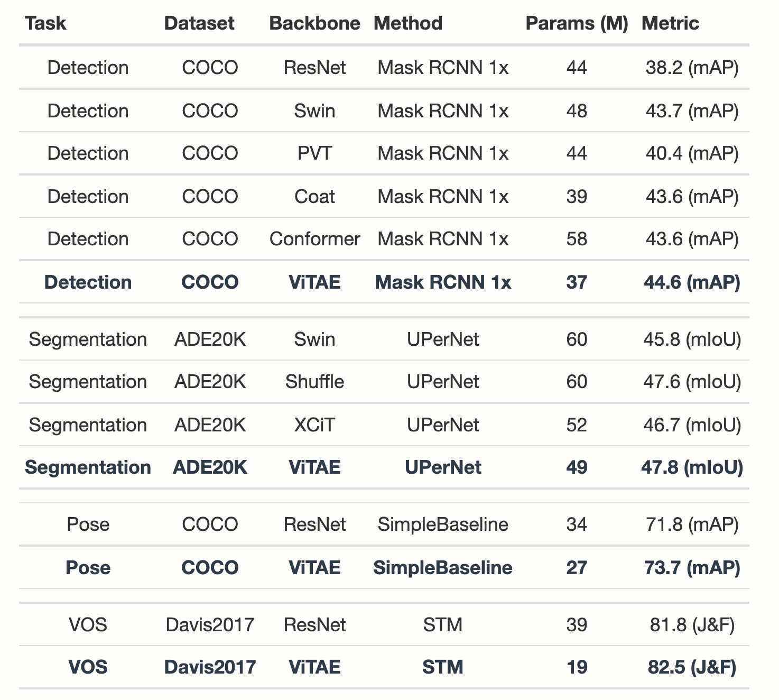Select the Params (M) column header

point(577,23)
